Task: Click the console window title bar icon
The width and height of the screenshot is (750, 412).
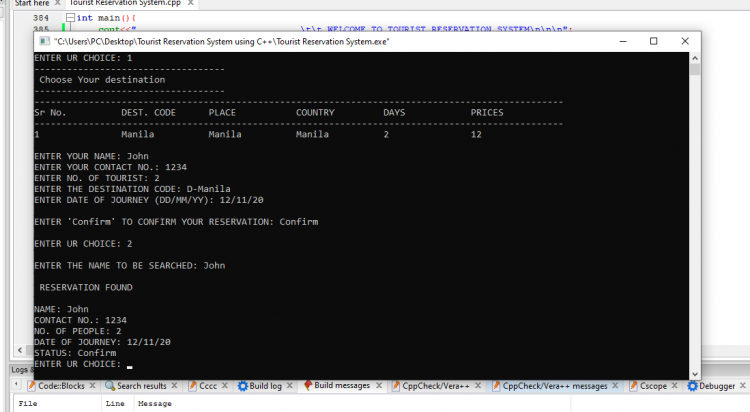Action: [44, 41]
